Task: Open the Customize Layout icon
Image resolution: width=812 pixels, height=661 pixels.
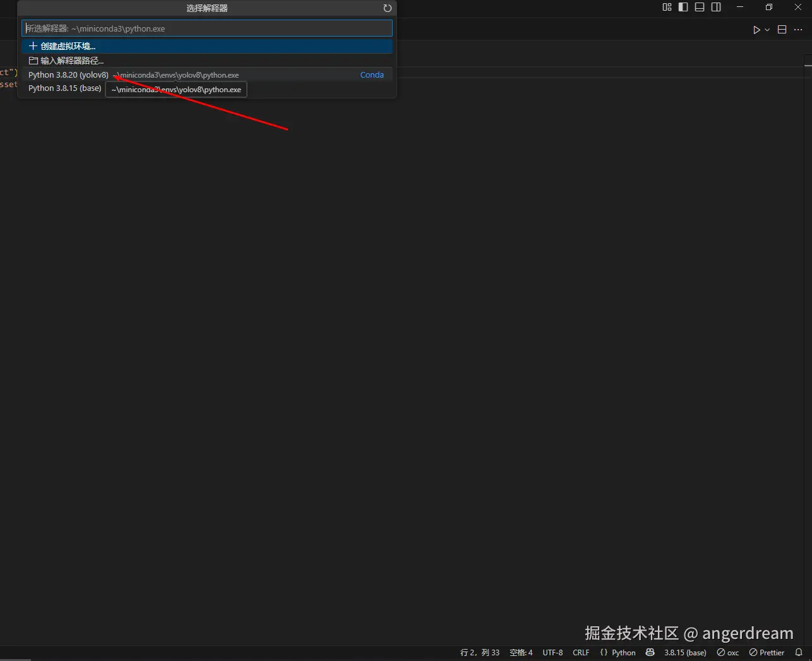Action: [667, 7]
